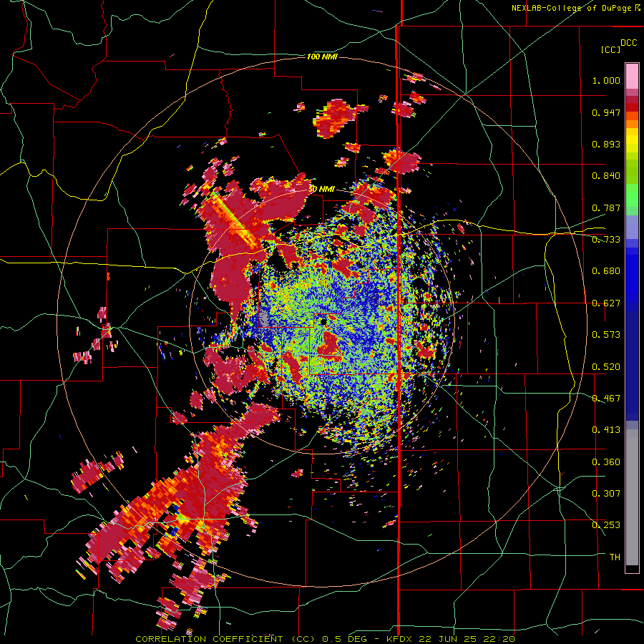Screen dimensions: 644x644
Task: Click the black radar site dot at center
Action: (323, 322)
